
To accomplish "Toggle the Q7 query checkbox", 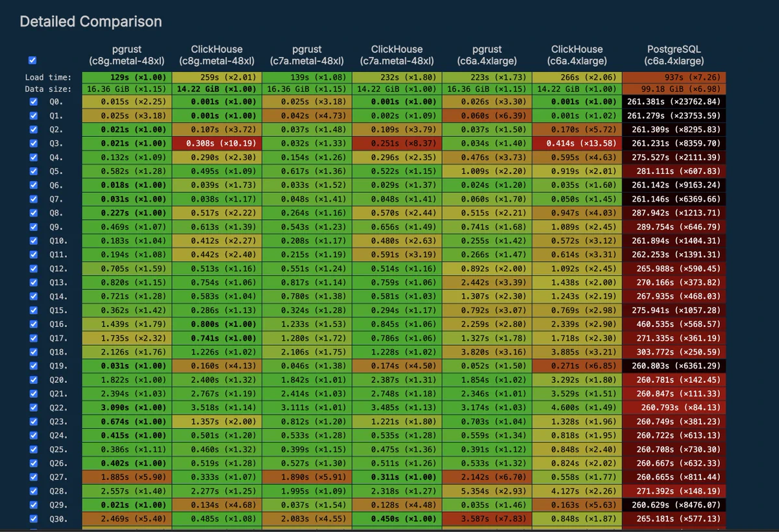I will point(33,199).
